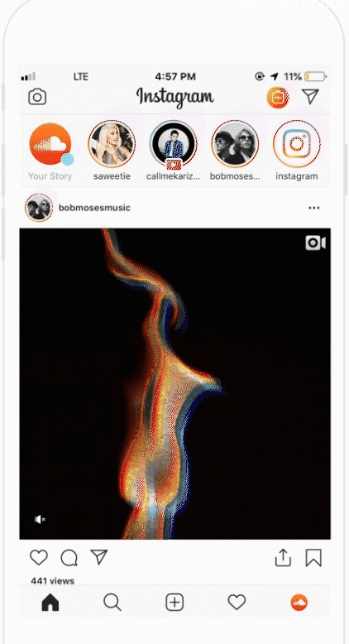Add to Your Story with the blue plus
The height and width of the screenshot is (644, 349).
68,160
